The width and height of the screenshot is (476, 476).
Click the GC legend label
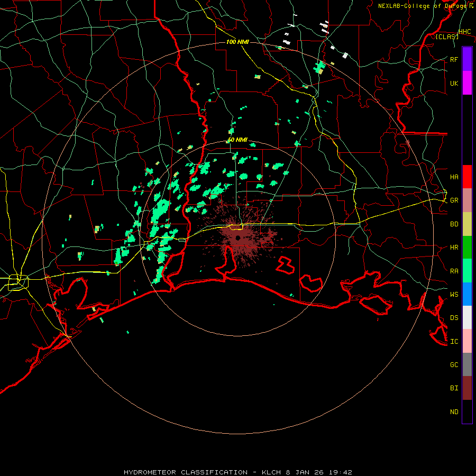454,364
